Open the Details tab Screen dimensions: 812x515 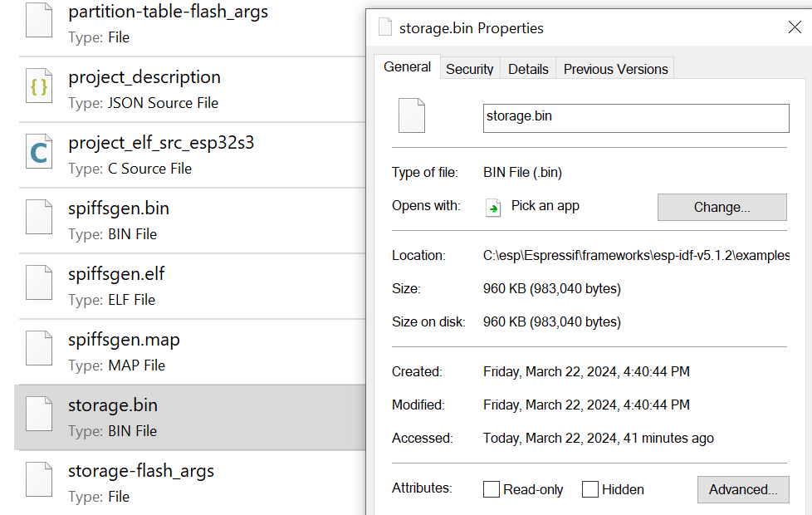[528, 69]
